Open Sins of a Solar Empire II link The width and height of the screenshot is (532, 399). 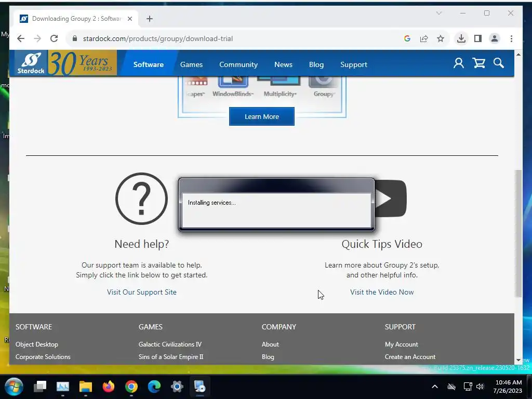point(170,357)
